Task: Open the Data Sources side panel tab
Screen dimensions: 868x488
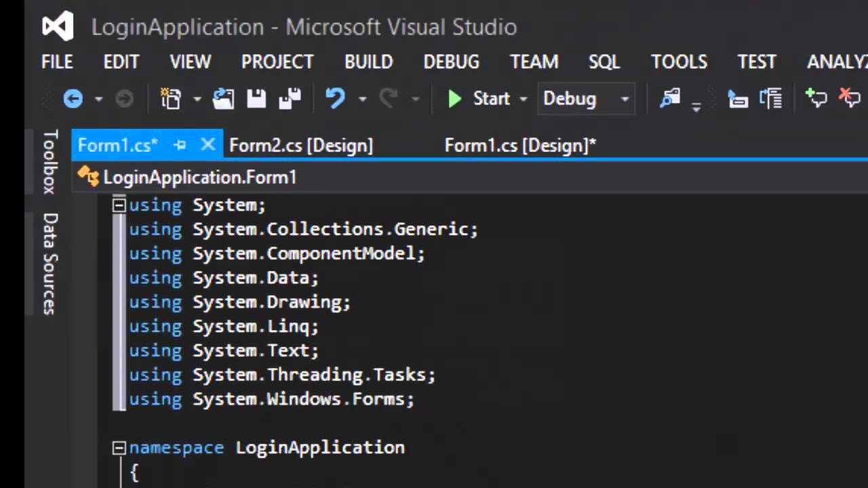Action: pyautogui.click(x=50, y=264)
